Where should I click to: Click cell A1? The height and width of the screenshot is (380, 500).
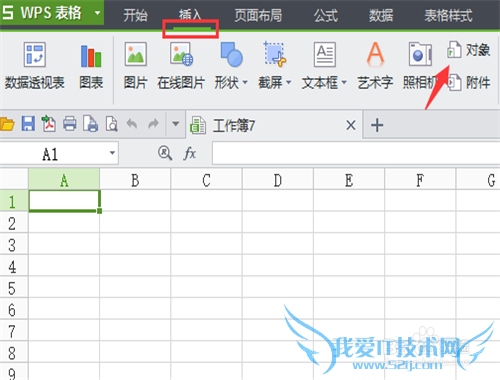64,201
